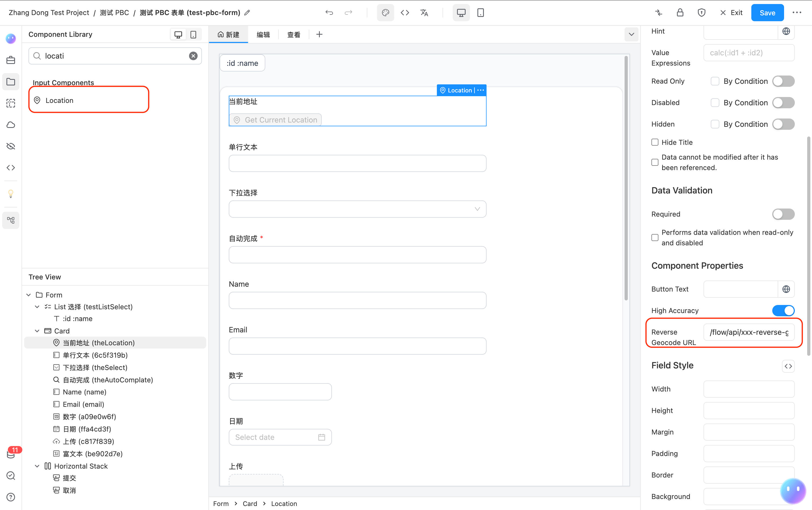Collapse the Card node in Tree View
This screenshot has width=812, height=510.
coord(37,331)
